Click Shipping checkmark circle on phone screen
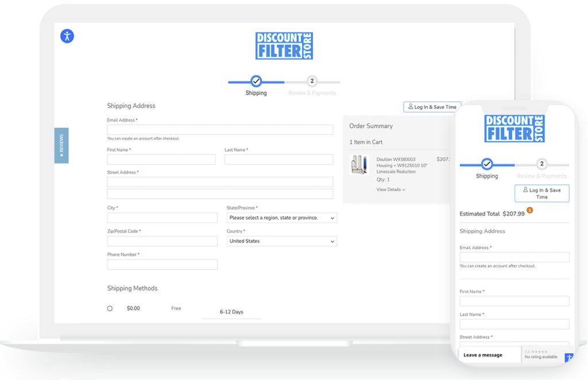 487,164
